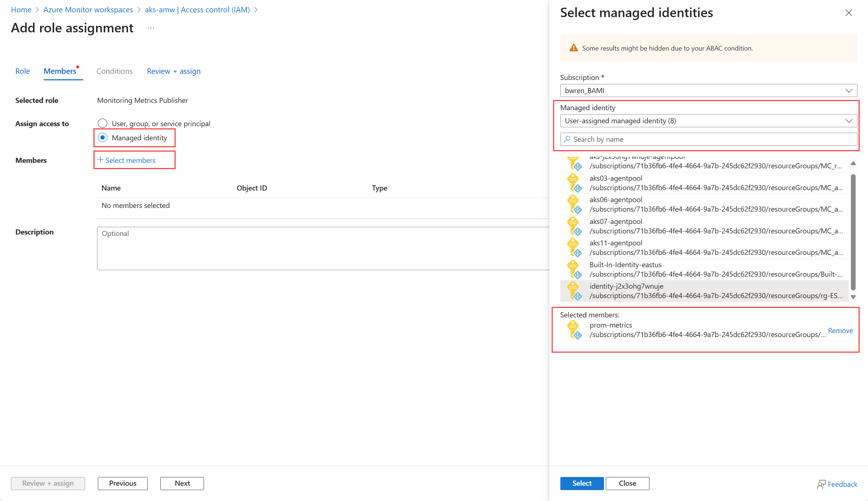Click the aks06-agentpool identity key icon
Viewport: 868px width, 501px height.
pyautogui.click(x=574, y=204)
